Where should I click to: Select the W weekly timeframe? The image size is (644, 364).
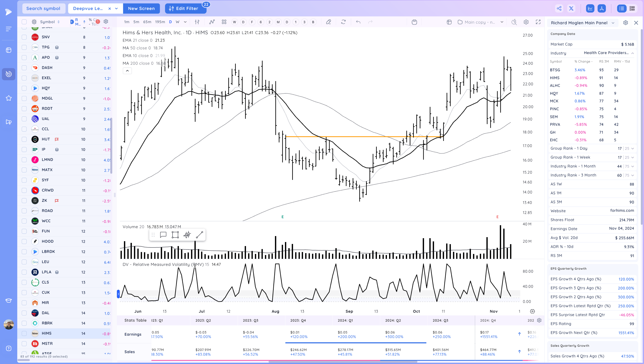coord(177,22)
